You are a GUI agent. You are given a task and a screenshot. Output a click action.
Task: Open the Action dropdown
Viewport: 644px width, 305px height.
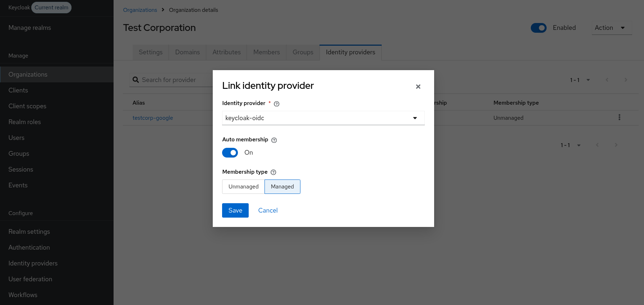click(x=612, y=28)
